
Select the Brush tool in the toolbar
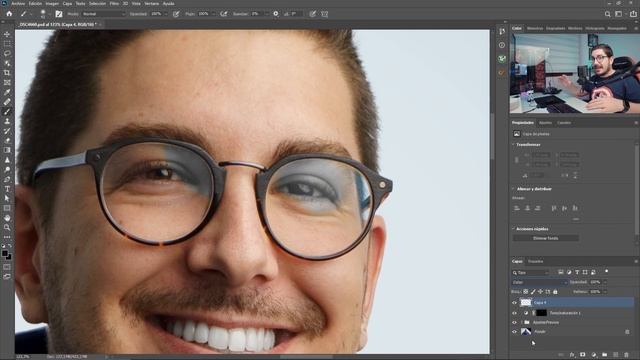(7, 111)
